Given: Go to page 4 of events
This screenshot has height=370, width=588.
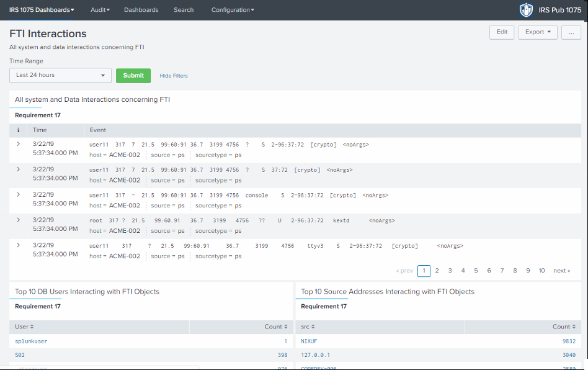Looking at the screenshot, I should pos(463,271).
